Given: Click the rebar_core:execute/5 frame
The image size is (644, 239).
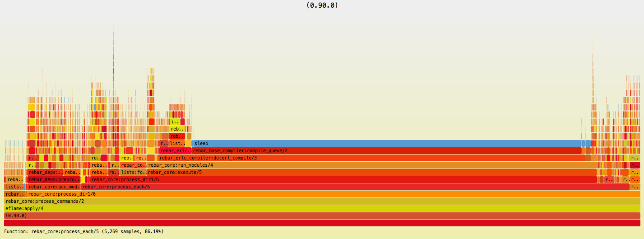Looking at the screenshot, I should (x=370, y=172).
